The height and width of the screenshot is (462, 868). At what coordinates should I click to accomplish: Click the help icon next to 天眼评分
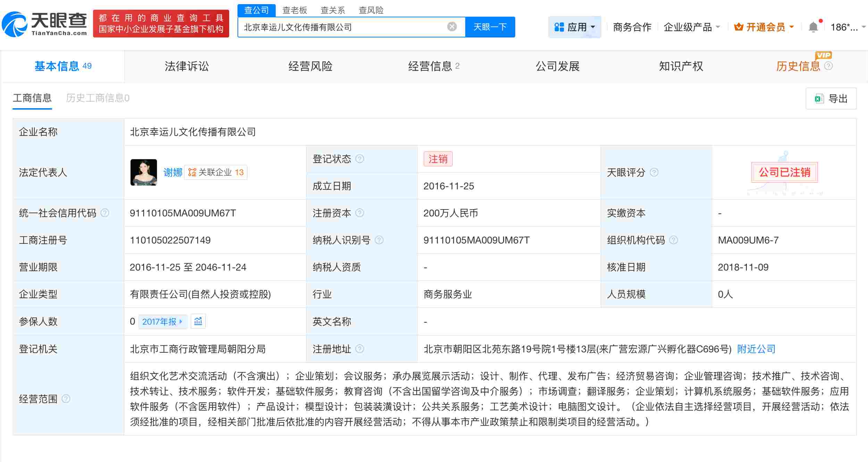(655, 173)
